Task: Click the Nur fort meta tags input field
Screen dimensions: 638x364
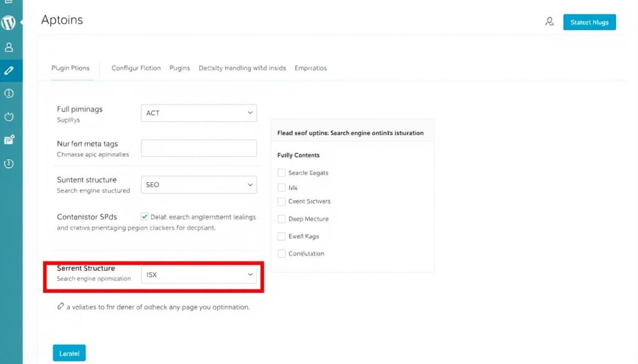Action: [199, 147]
